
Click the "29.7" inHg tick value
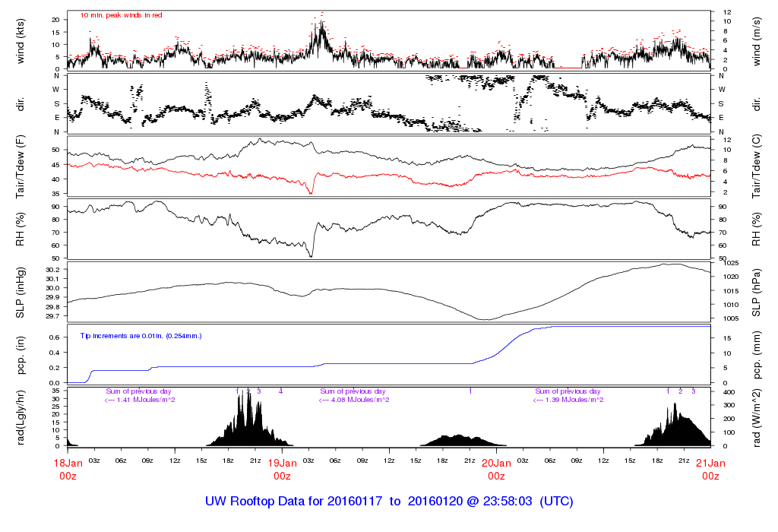tap(53, 316)
